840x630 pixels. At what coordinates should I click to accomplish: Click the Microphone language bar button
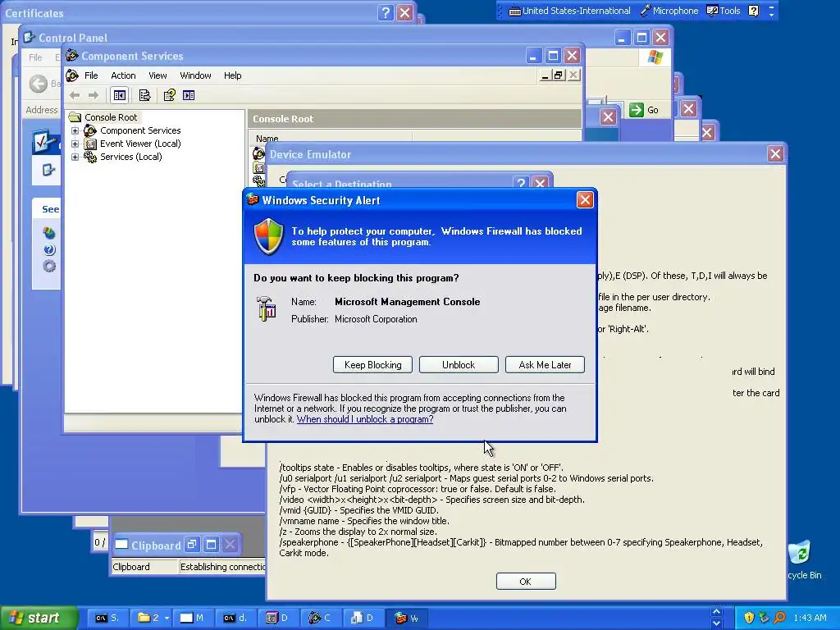(x=669, y=11)
